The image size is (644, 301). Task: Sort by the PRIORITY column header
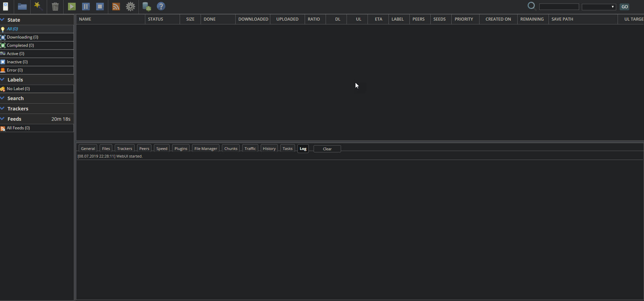tap(465, 19)
